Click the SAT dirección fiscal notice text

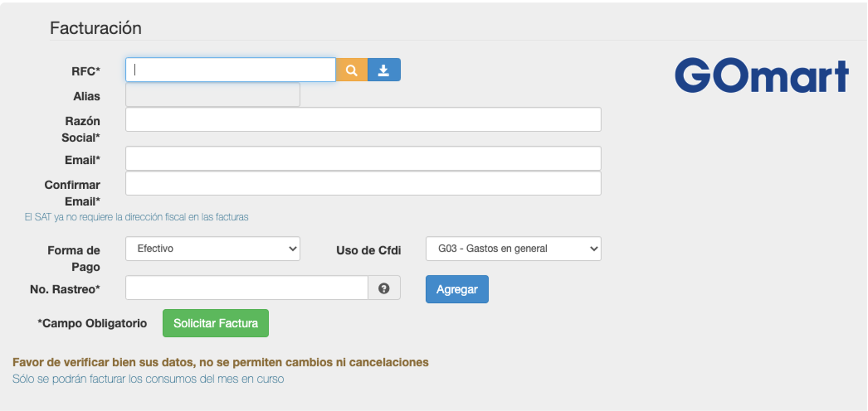coord(137,217)
